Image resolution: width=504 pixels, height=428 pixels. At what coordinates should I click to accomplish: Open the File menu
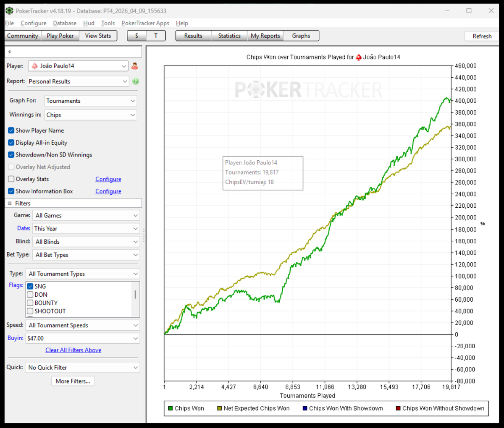tap(9, 23)
